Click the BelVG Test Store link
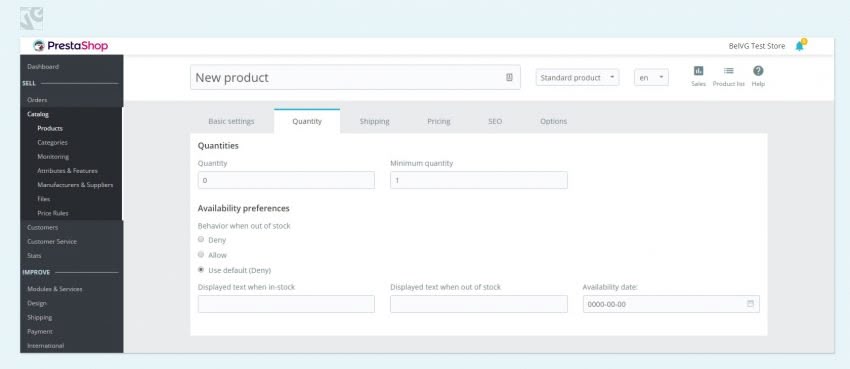The image size is (850, 369). click(x=756, y=46)
